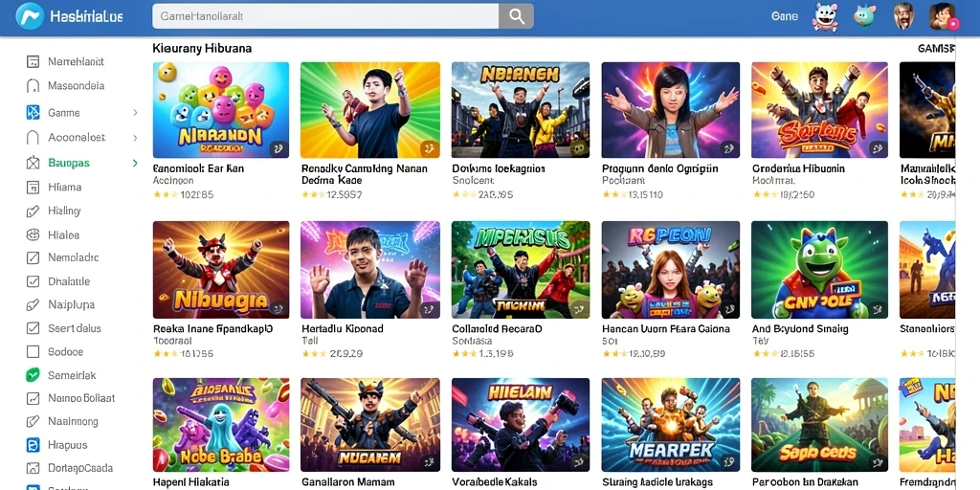Select Bauopas in the sidebar menu
Screen dimensions: 980x490
(x=69, y=163)
